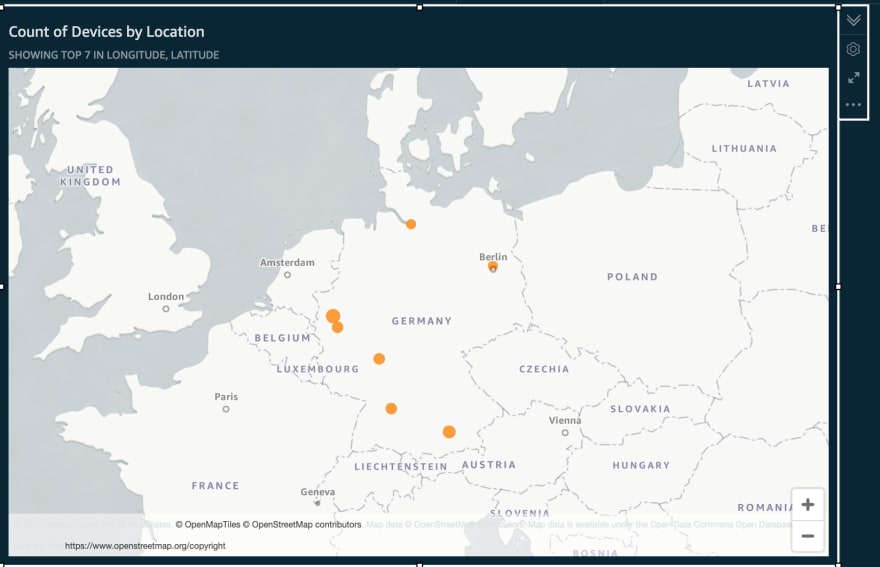Select the orange data point near Berlin
The width and height of the screenshot is (880, 567).
pos(493,266)
